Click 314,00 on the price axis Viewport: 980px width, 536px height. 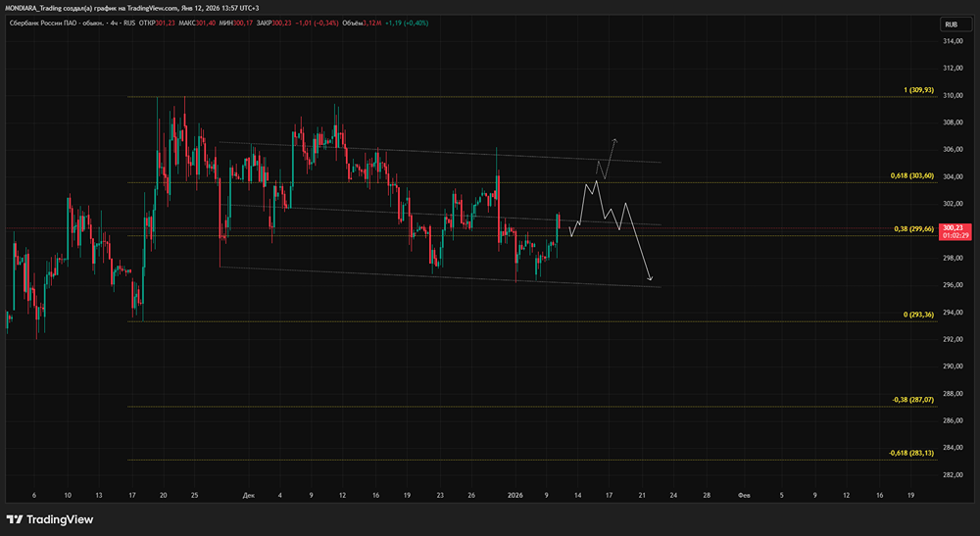(x=953, y=41)
